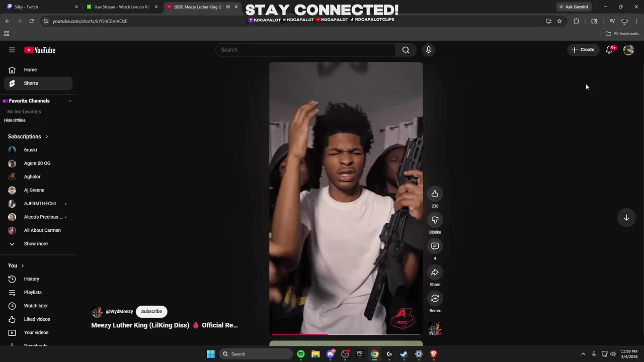Subscribe to @WydMeezy
The height and width of the screenshot is (362, 644).
(151, 312)
